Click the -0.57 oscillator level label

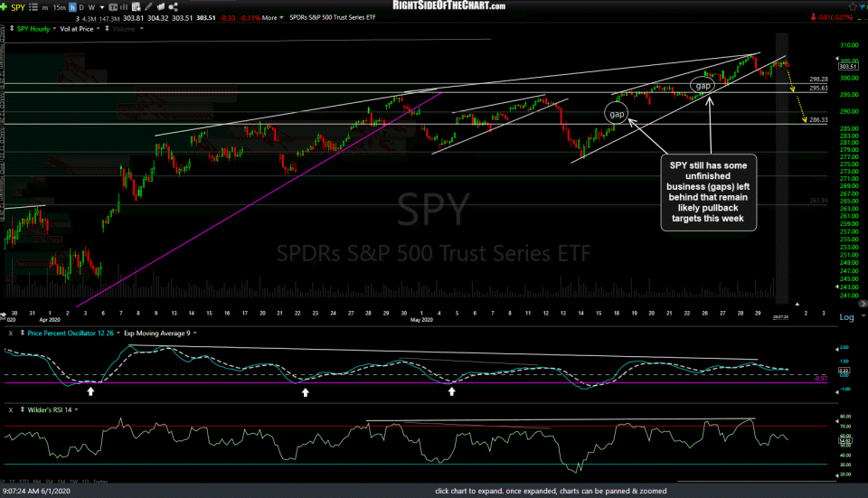[x=820, y=379]
